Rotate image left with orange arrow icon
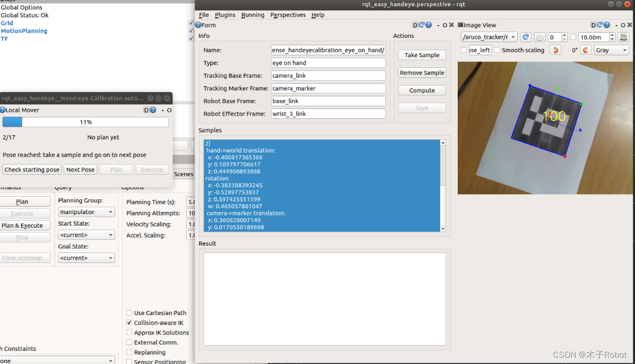This screenshot has height=364, width=635. [x=556, y=50]
